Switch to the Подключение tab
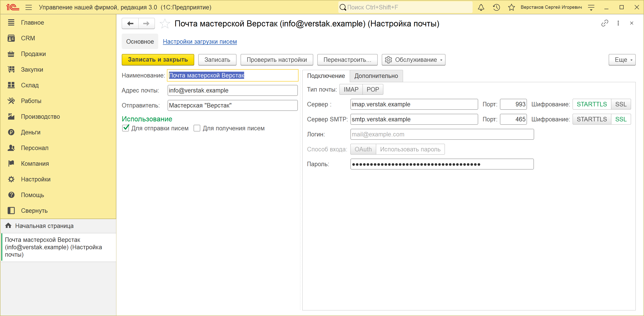The height and width of the screenshot is (316, 644). pyautogui.click(x=326, y=76)
